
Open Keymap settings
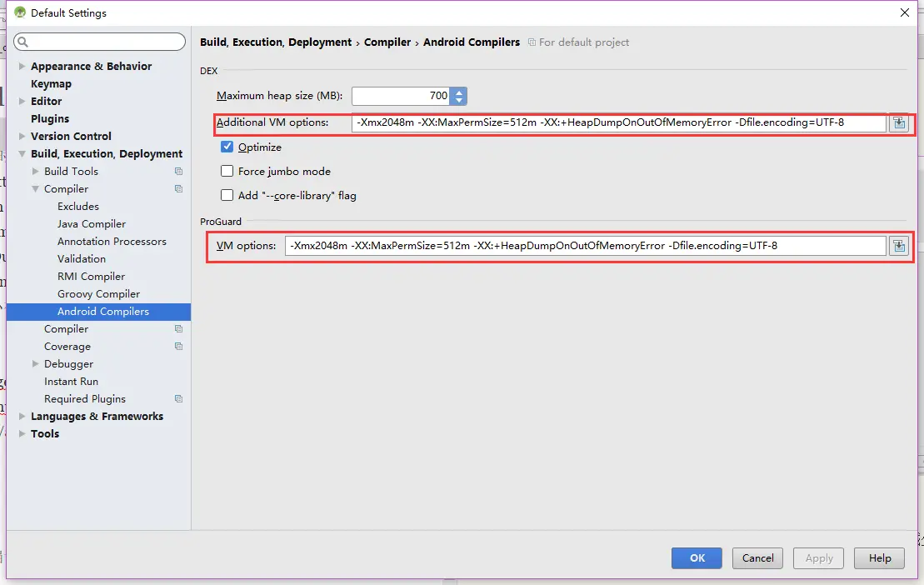coord(52,83)
